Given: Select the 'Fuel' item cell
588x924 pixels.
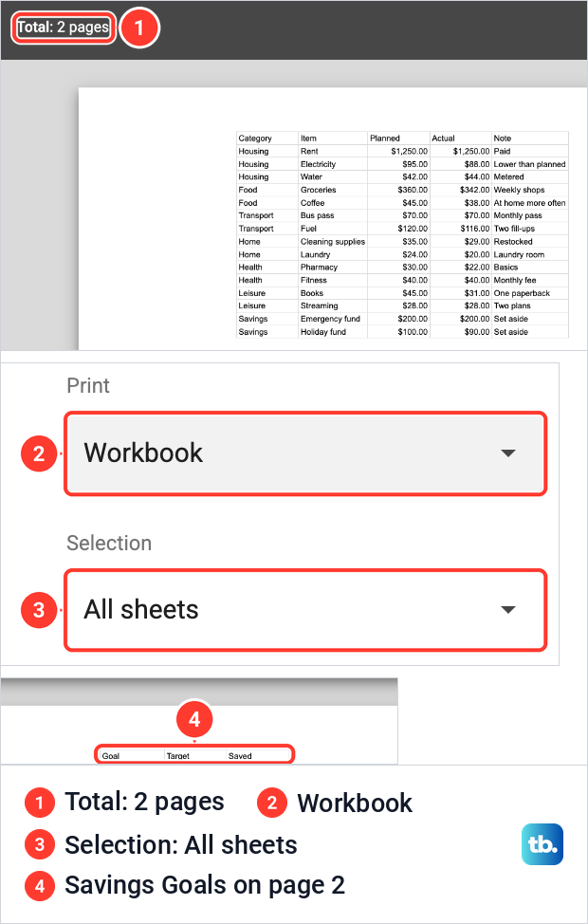Looking at the screenshot, I should (x=309, y=229).
